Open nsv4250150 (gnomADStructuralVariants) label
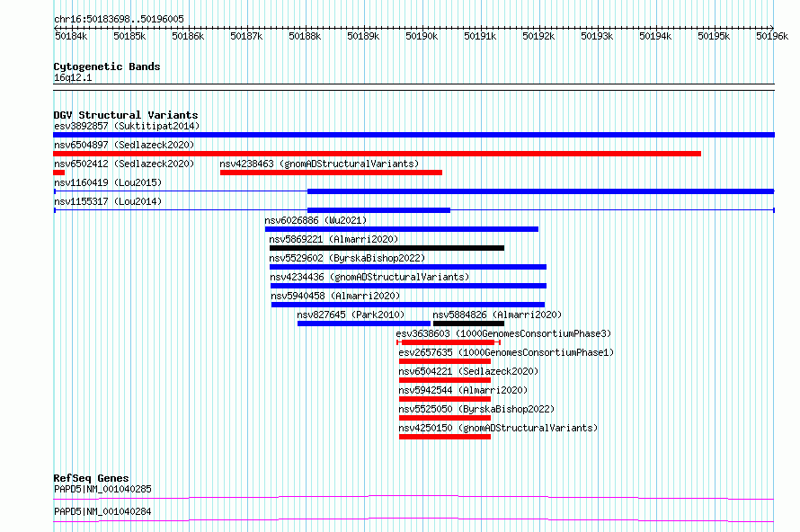Viewport: 800px width, 532px height. click(x=498, y=428)
